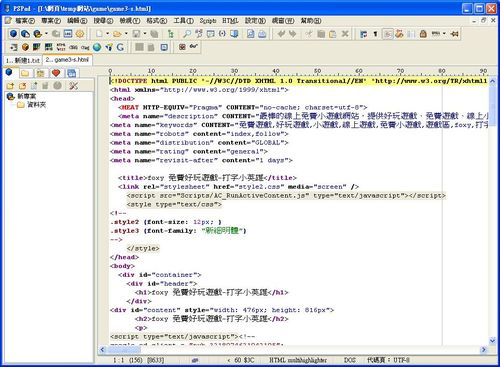The height and width of the screenshot is (367, 500).
Task: Click the Print preview icon
Action: (250, 34)
